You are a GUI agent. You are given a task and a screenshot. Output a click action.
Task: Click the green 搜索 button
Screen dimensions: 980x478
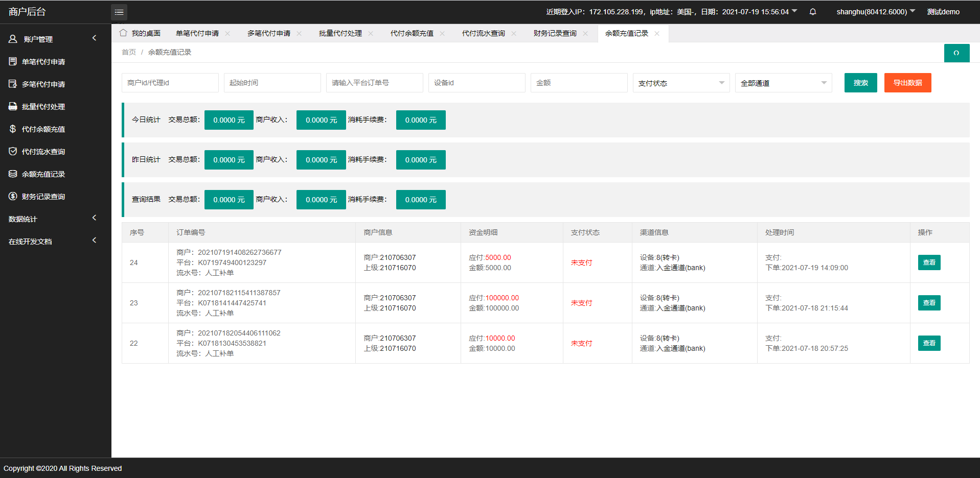(x=860, y=83)
